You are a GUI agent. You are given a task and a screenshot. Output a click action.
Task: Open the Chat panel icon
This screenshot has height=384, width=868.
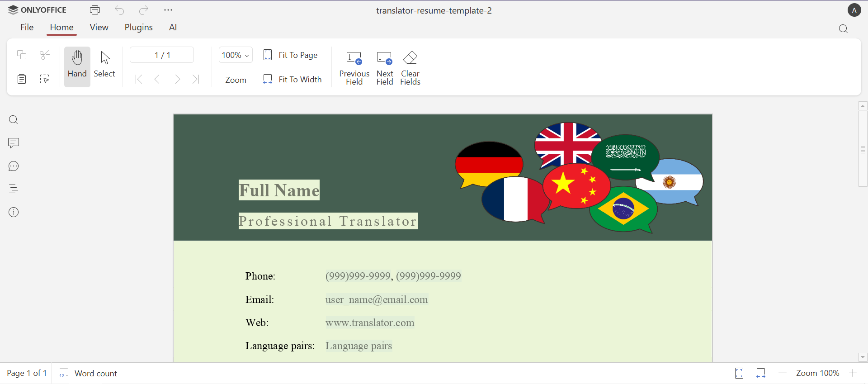coord(14,166)
